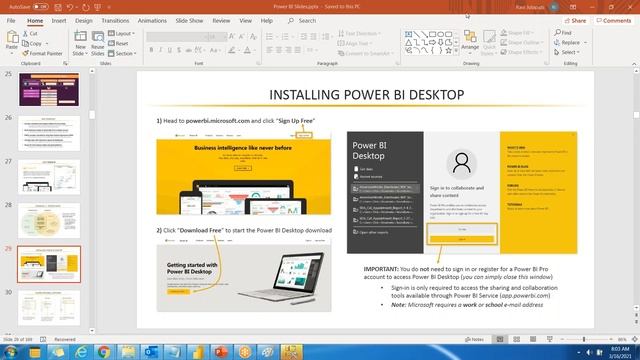Viewport: 640px width, 360px height.
Task: Open Outlook from the taskbar
Action: [x=151, y=352]
